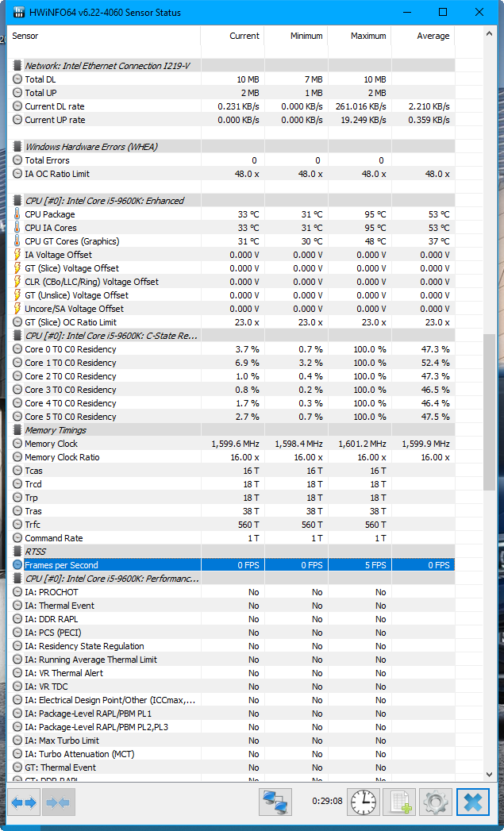The image size is (504, 831).
Task: Click lightning icon beside GT (Unslice) Voltage Offset
Action: pos(17,295)
